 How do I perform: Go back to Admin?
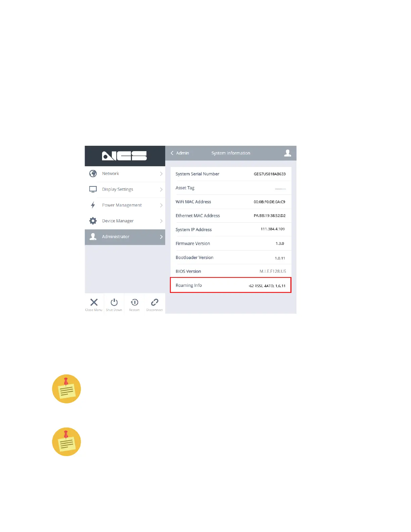point(180,153)
